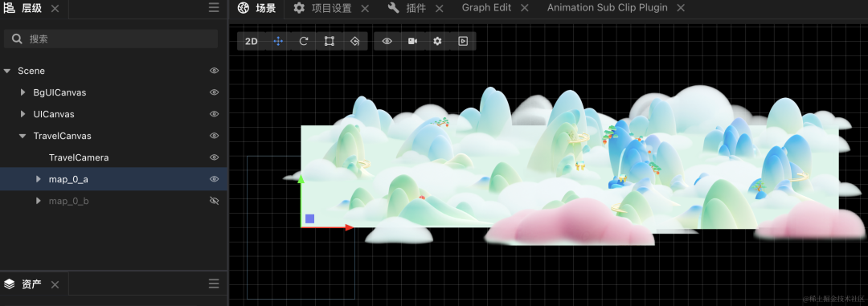Show the hidden map_0_b node
The image size is (868, 306).
pos(215,201)
